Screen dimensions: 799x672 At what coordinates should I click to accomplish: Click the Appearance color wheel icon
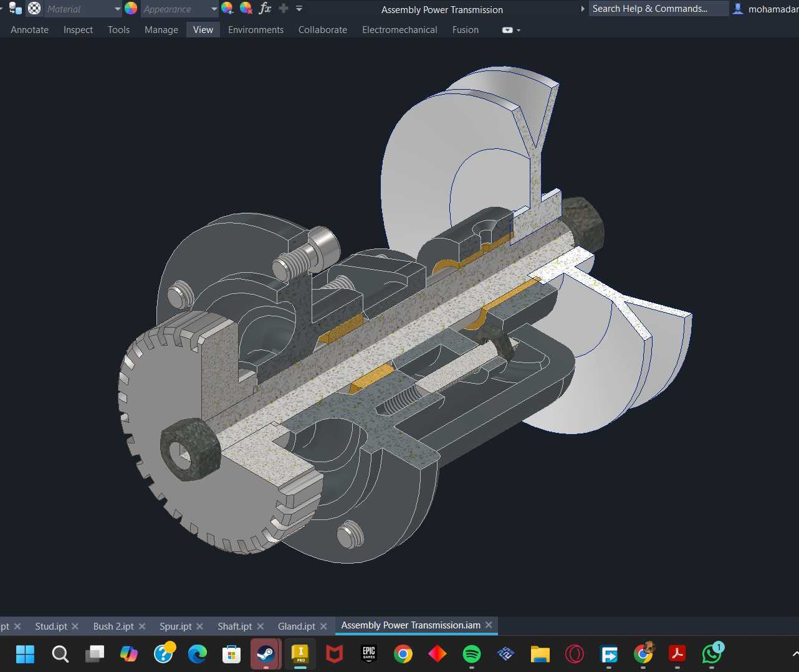pyautogui.click(x=131, y=8)
